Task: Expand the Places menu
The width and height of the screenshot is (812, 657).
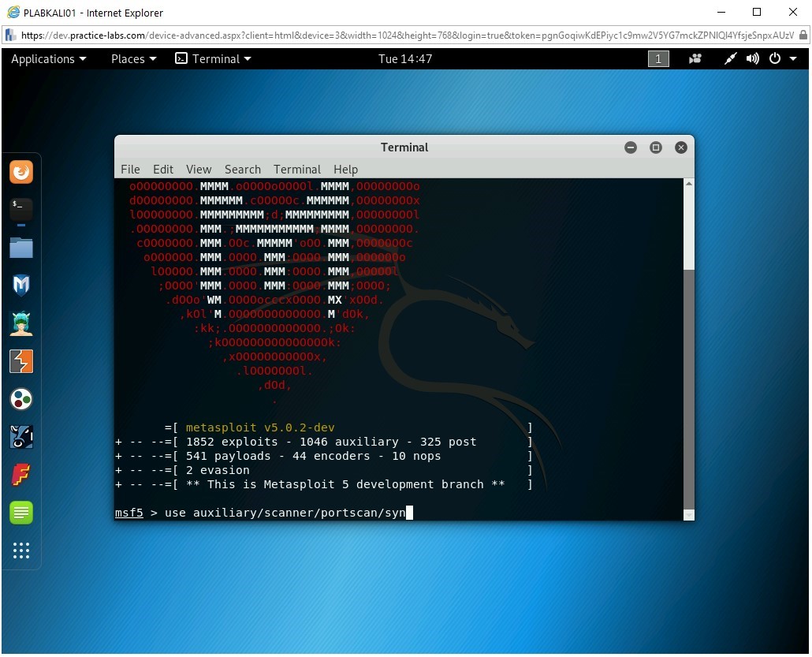Action: click(x=133, y=59)
